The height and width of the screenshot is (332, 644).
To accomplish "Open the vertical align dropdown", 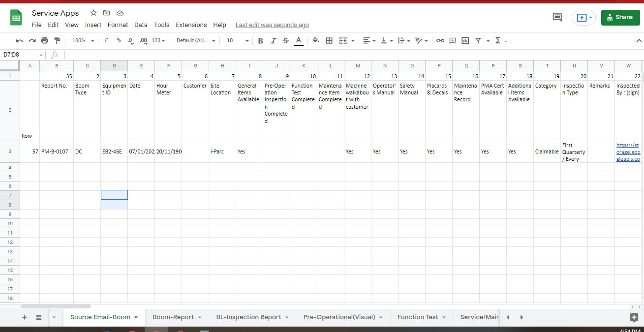I will [x=387, y=41].
